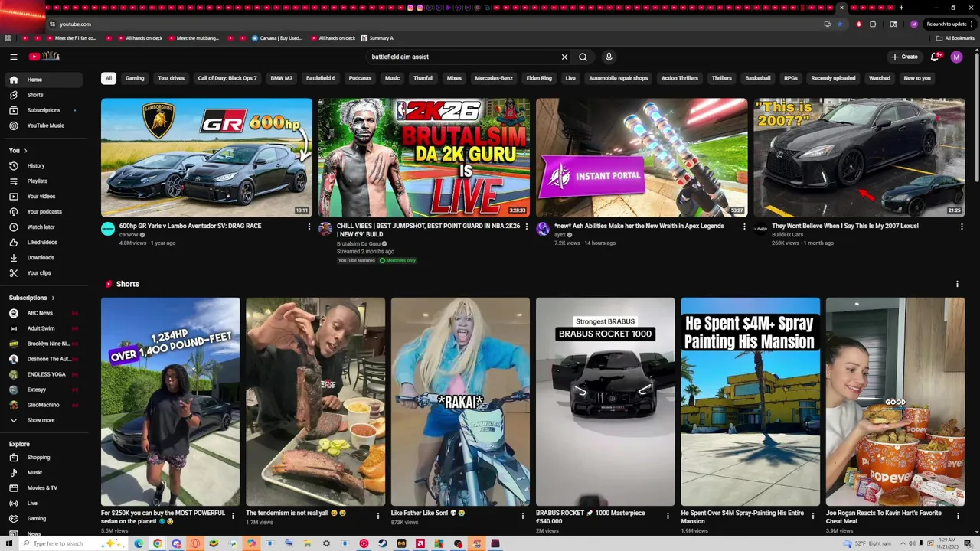
Task: Open BuildFix Cars channel link
Action: (x=787, y=234)
